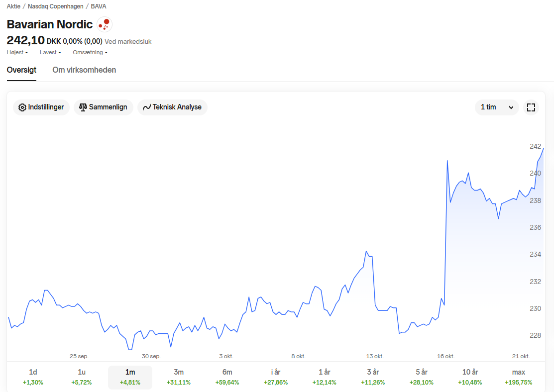Image resolution: width=554 pixels, height=392 pixels.
Task: Select the max period
Action: pyautogui.click(x=519, y=377)
